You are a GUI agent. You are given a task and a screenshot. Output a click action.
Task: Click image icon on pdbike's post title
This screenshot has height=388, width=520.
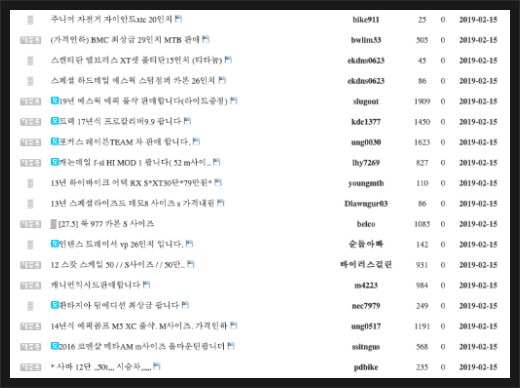[157, 366]
